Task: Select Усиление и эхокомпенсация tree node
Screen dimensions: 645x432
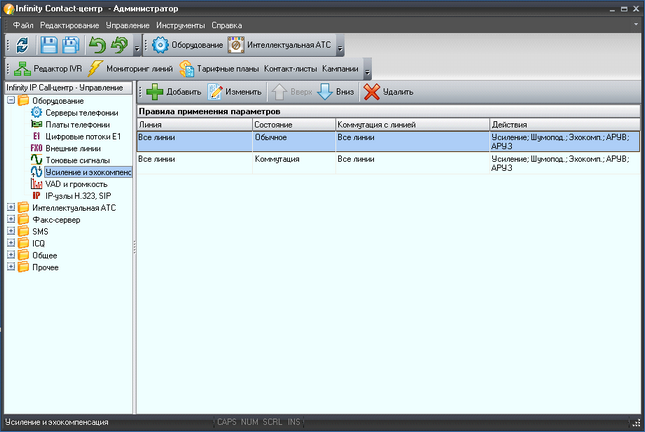Action: coord(88,172)
